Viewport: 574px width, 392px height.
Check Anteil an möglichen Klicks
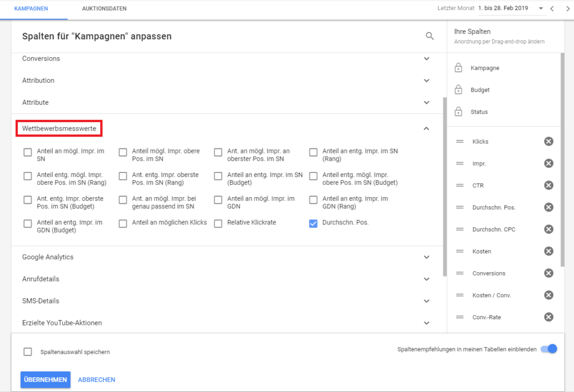[x=123, y=223]
